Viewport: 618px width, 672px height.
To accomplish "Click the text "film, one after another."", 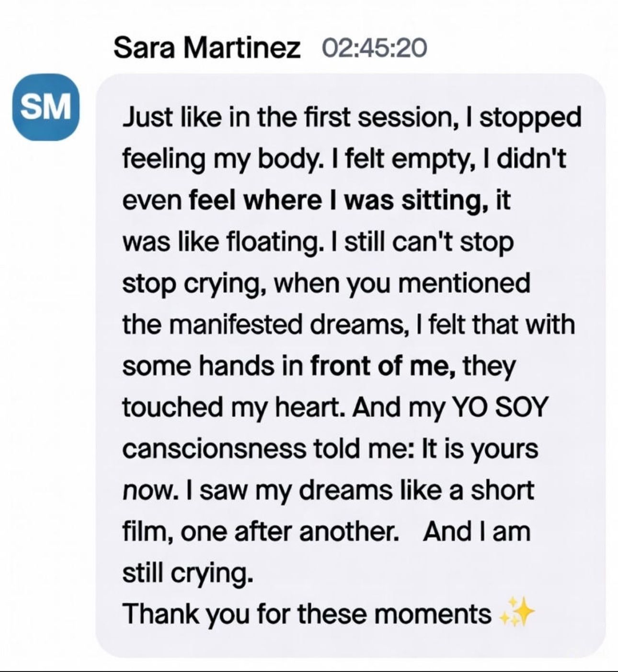I will pos(261,532).
